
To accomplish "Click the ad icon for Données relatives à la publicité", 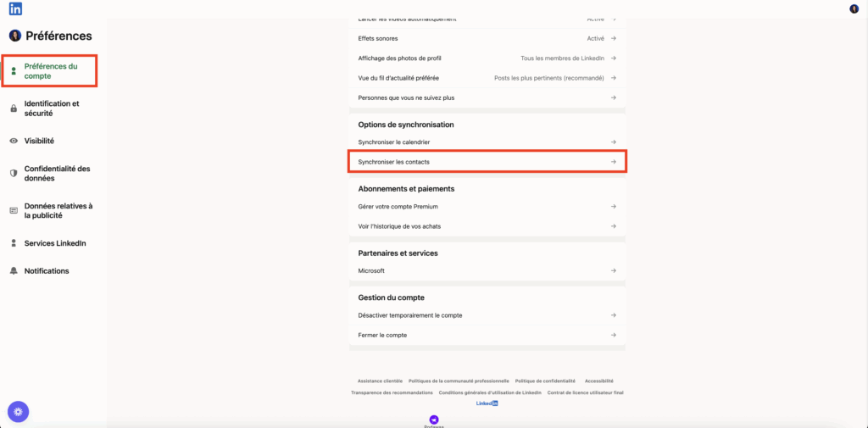I will point(14,210).
